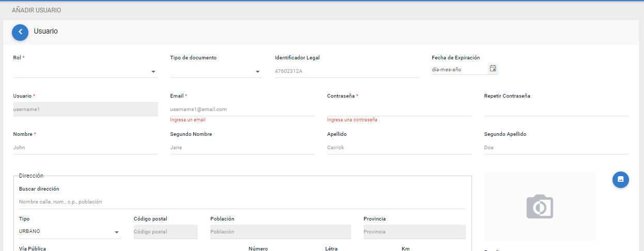Click the Población field
Image resolution: width=644 pixels, height=251 pixels.
point(280,232)
